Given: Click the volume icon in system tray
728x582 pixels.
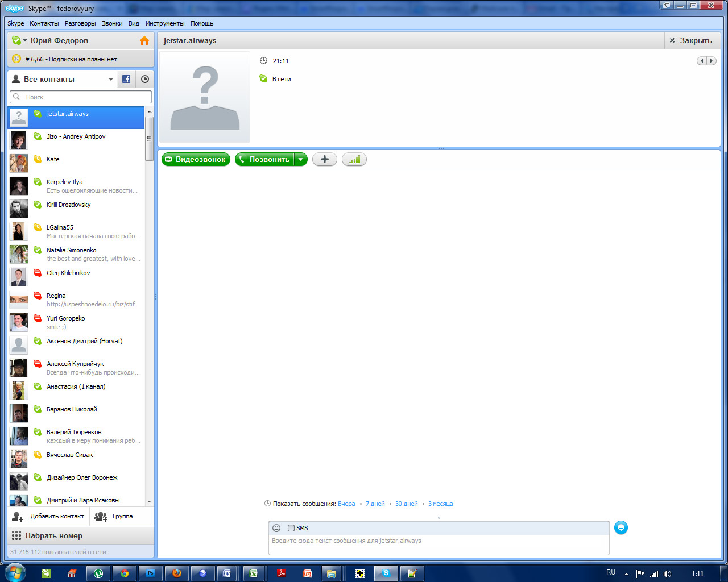Looking at the screenshot, I should 667,574.
